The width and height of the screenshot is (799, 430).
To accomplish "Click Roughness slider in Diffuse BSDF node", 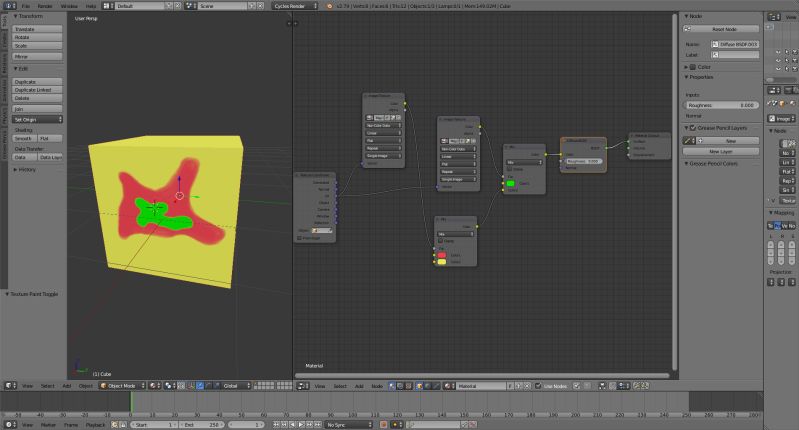I will click(583, 161).
